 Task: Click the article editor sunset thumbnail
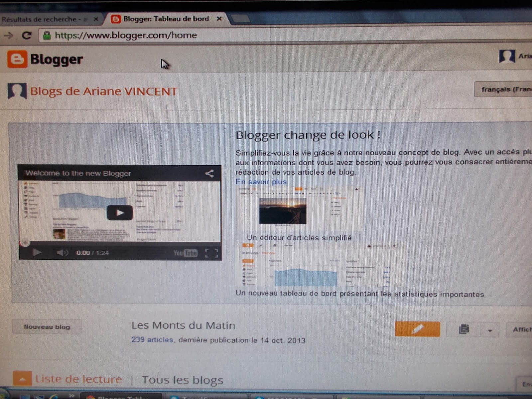[x=283, y=211]
